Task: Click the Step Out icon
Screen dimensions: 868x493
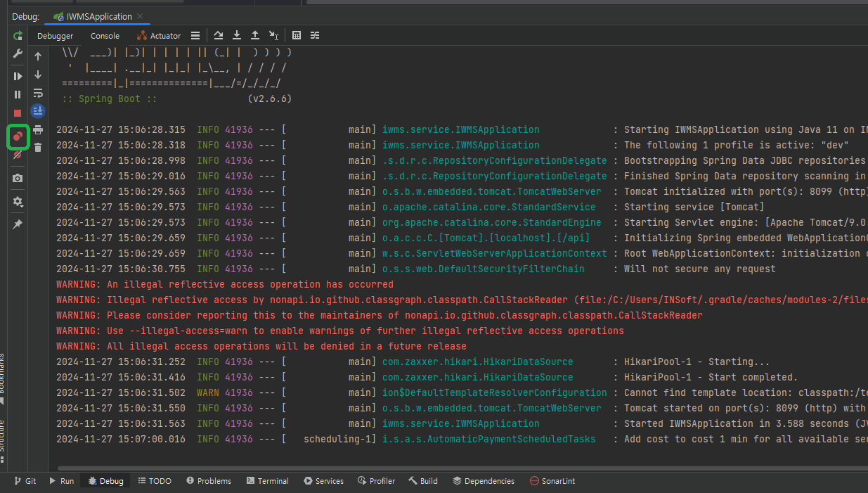Action: click(x=255, y=36)
